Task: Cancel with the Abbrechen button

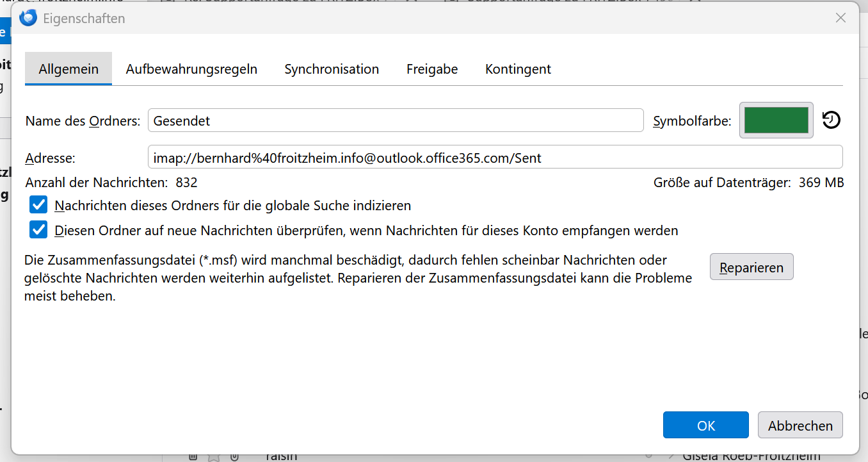Action: tap(800, 425)
